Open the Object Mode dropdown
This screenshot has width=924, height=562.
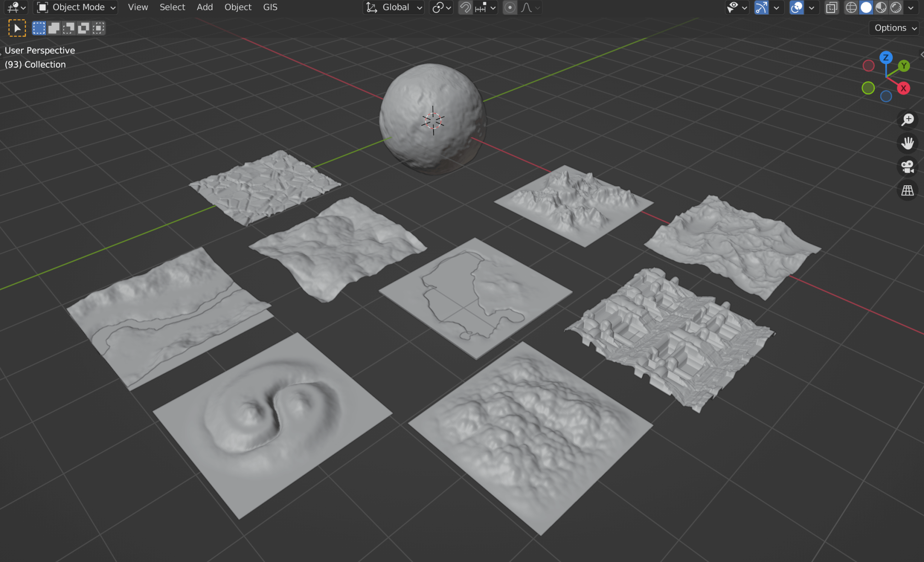[x=77, y=8]
